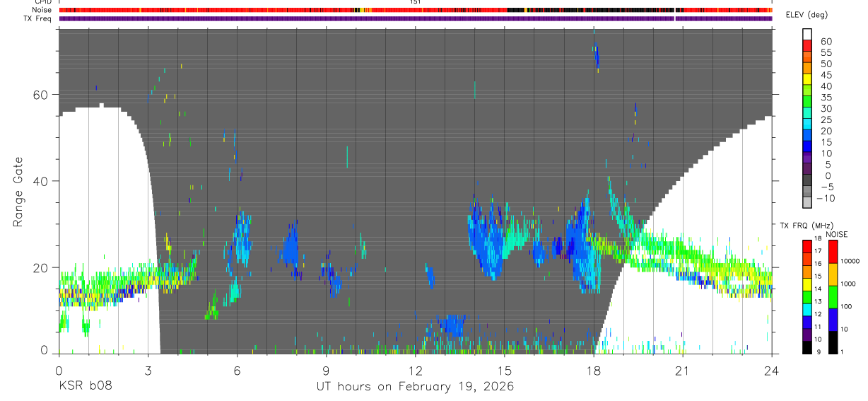Click the x-axis tick label '3'
Image resolution: width=868 pixels, height=401 pixels.
pyautogui.click(x=148, y=370)
